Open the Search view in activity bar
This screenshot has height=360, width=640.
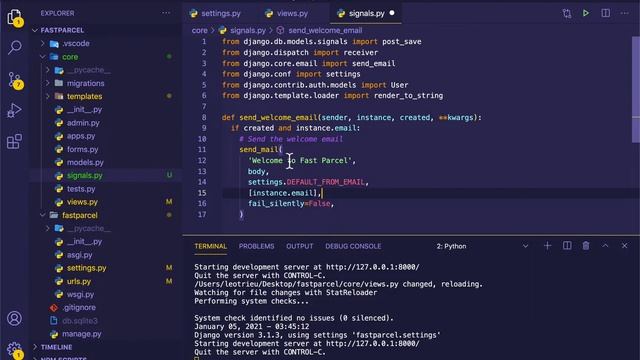14,47
